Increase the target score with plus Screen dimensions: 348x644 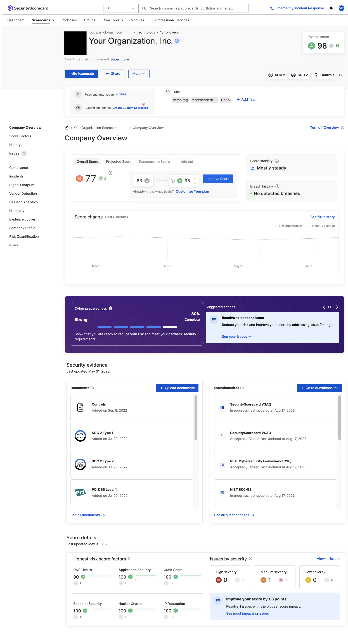(195, 178)
